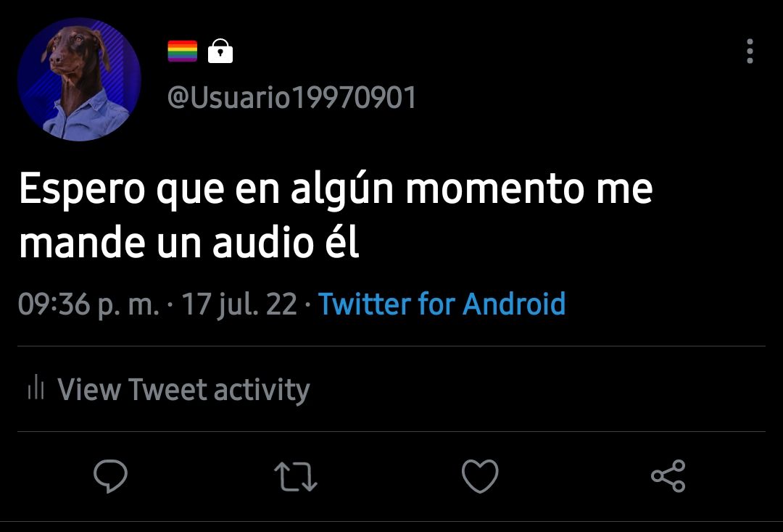Click the word "audio" in the tweet
Viewport: 783px width, 532px height.
pyautogui.click(x=263, y=243)
